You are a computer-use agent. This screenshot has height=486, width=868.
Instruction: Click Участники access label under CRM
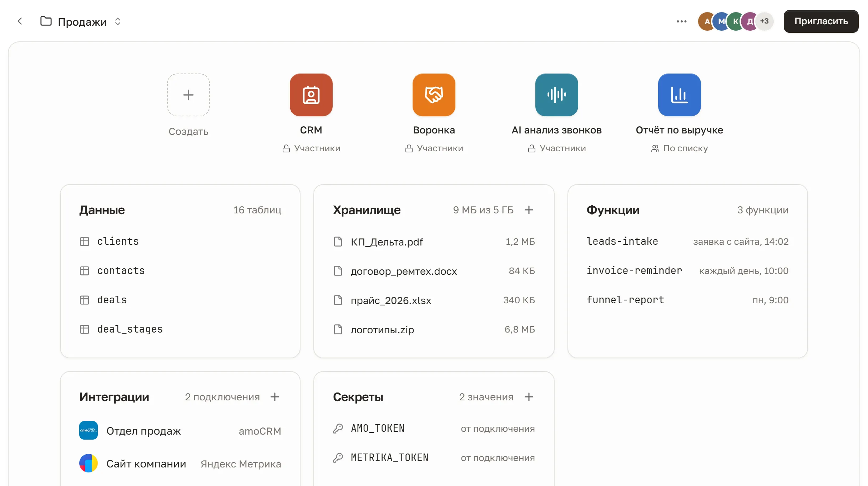click(311, 148)
